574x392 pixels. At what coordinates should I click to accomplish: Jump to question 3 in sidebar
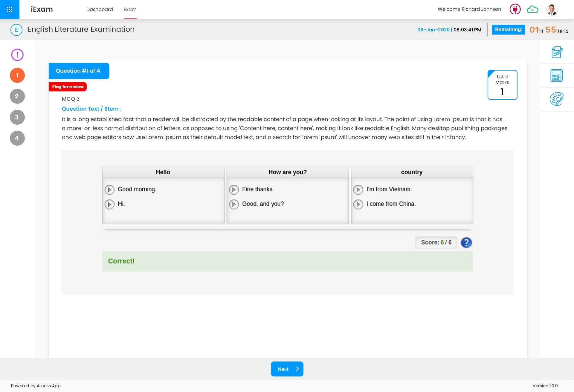pos(17,117)
